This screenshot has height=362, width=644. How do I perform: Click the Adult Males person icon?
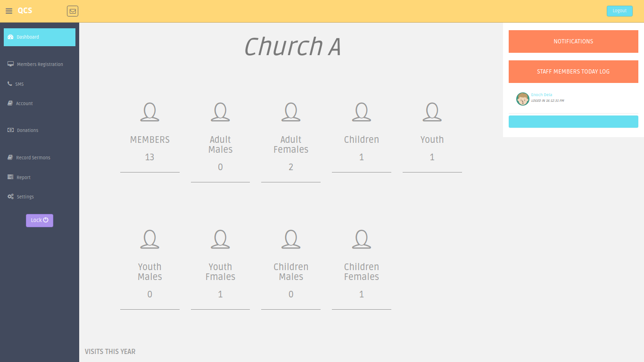220,112
